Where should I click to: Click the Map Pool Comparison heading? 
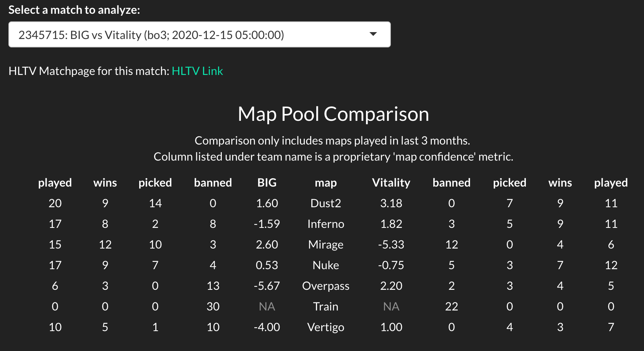(x=333, y=114)
